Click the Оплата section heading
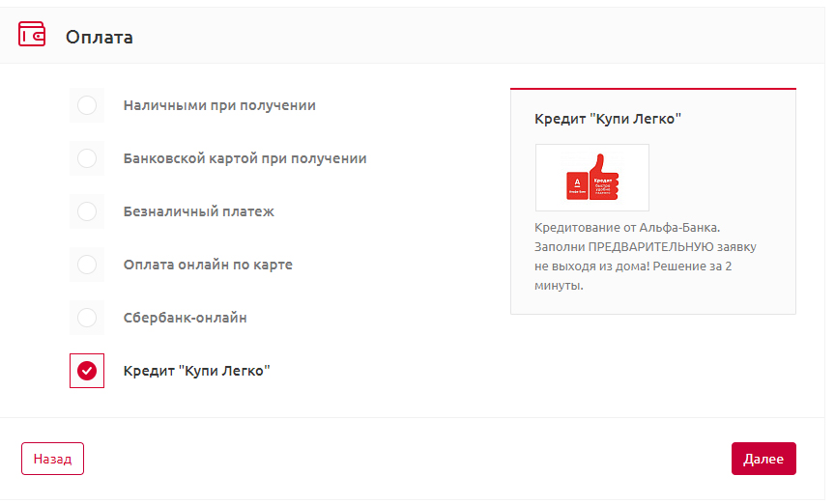This screenshot has width=835, height=504. point(99,38)
